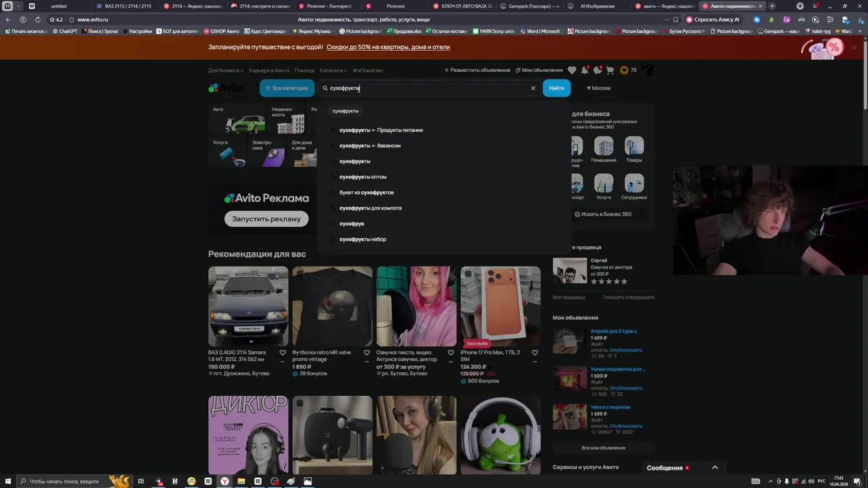Close the top promo banner
The height and width of the screenshot is (488, 868).
click(854, 47)
